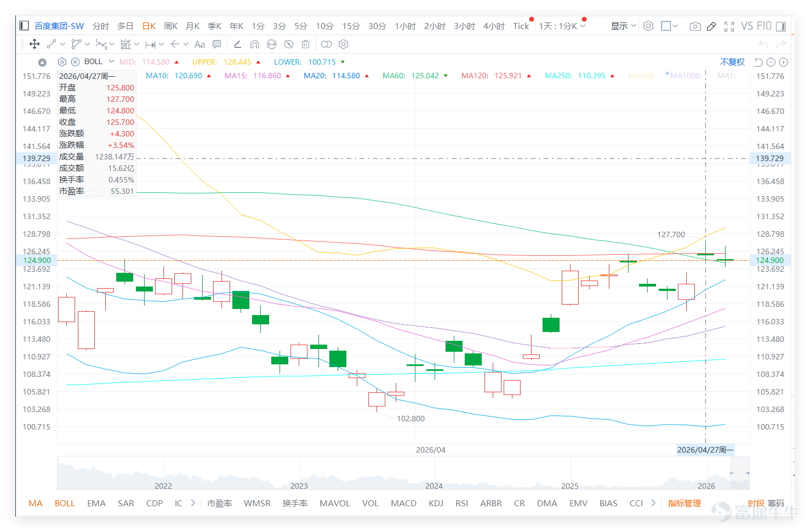Image resolution: width=810 pixels, height=532 pixels.
Task: Redo the drawing action
Action: pyautogui.click(x=782, y=44)
